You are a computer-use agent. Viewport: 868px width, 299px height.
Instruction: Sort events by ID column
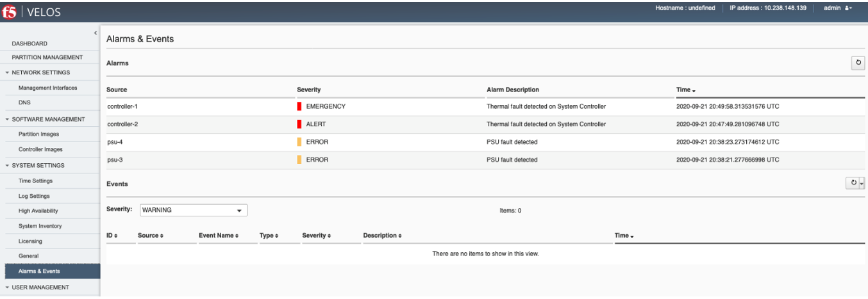point(112,236)
